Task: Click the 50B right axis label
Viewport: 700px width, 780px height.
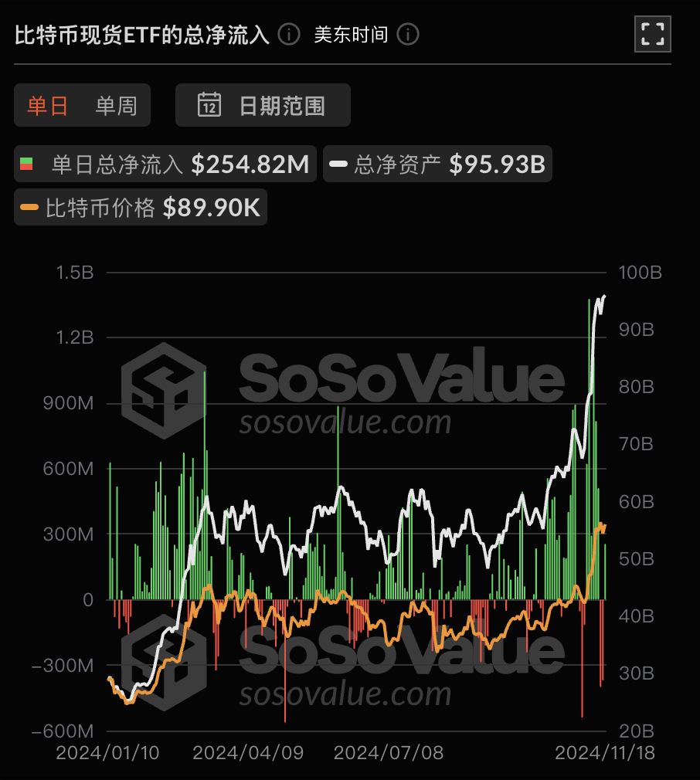Action: (637, 559)
